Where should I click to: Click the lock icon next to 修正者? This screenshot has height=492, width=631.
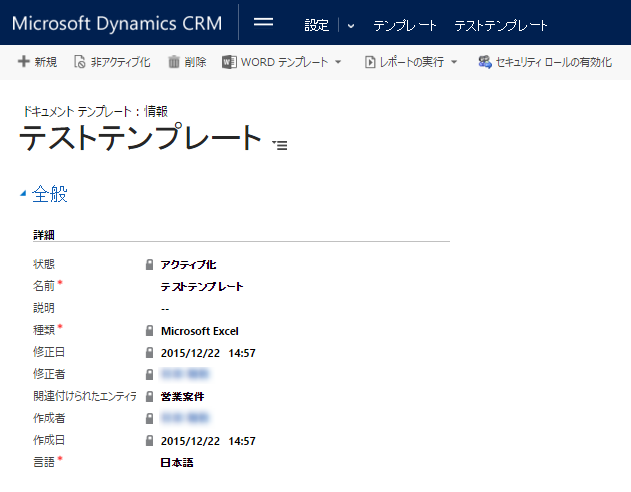tap(149, 375)
